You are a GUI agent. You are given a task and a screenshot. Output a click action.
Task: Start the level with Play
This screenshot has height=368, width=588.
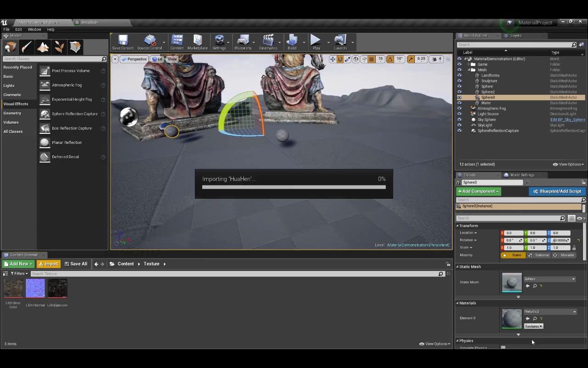pos(316,42)
